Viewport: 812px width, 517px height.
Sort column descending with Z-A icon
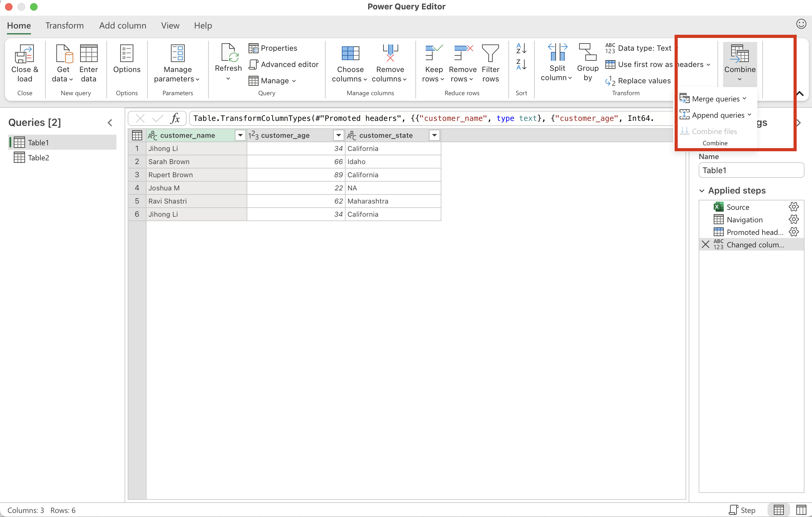521,65
